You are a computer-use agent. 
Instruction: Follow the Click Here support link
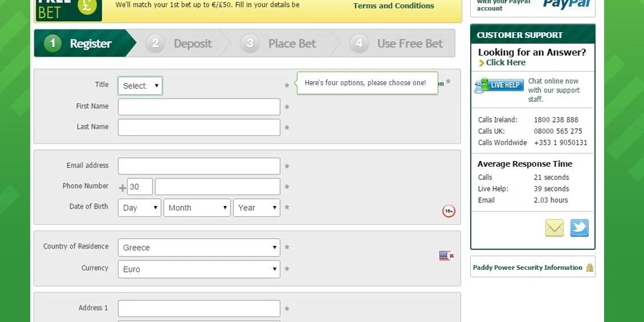click(x=506, y=63)
